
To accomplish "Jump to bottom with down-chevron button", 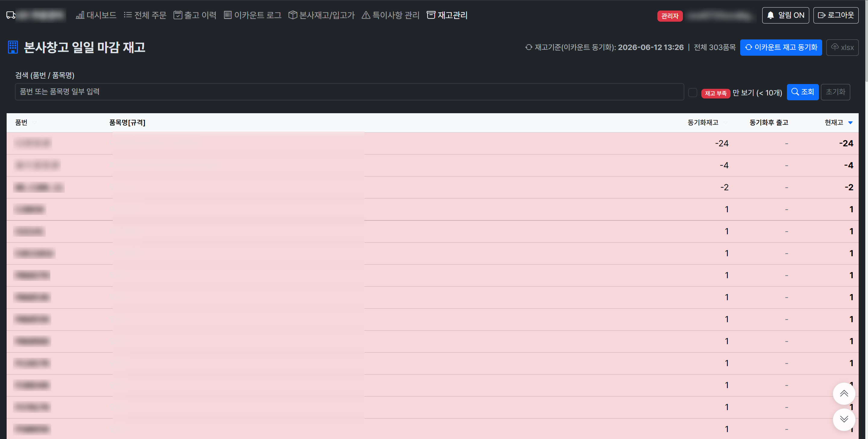I will 844,419.
